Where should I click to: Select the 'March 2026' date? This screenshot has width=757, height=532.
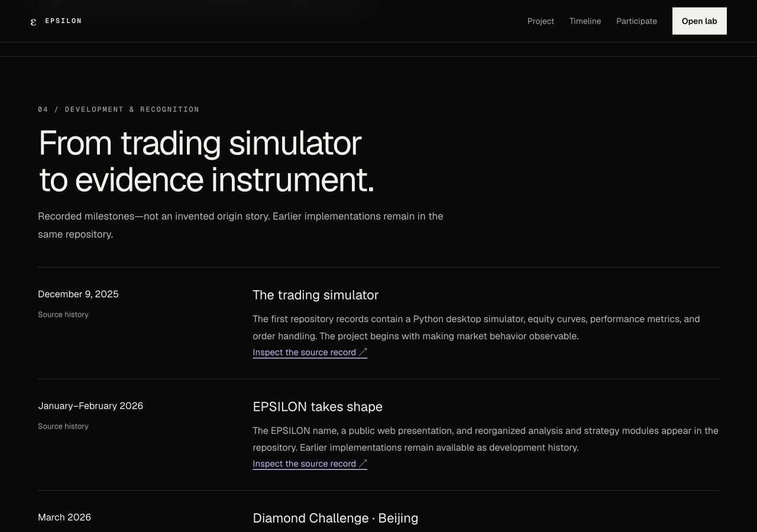tap(64, 517)
